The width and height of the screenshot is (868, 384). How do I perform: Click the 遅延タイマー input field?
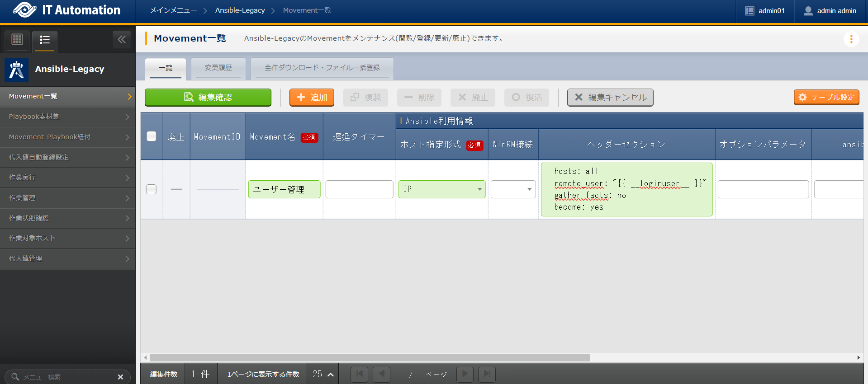tap(359, 189)
